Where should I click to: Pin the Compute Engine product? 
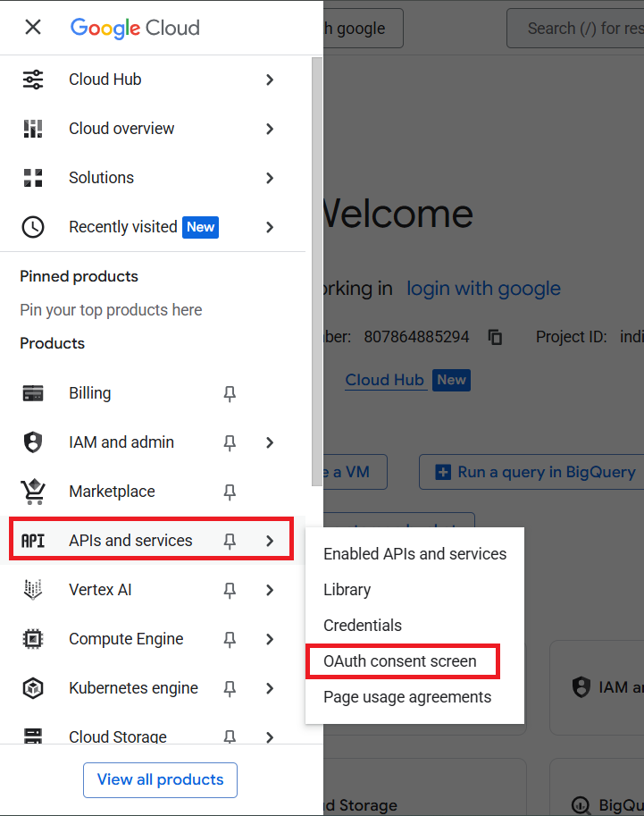point(230,640)
